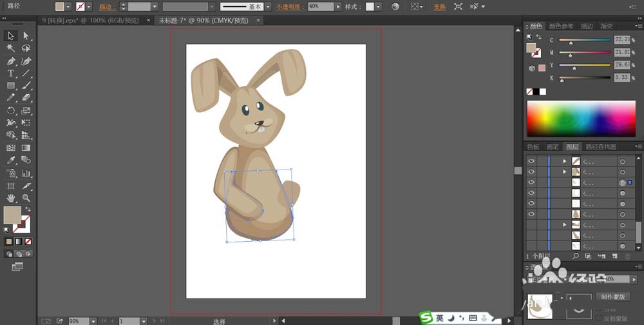Viewport: 644px width, 325px height.
Task: Pick the Eyedropper tool
Action: click(11, 160)
